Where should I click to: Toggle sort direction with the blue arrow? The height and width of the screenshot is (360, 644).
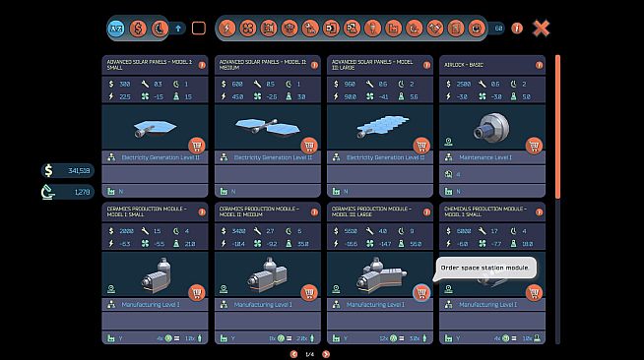tap(178, 29)
